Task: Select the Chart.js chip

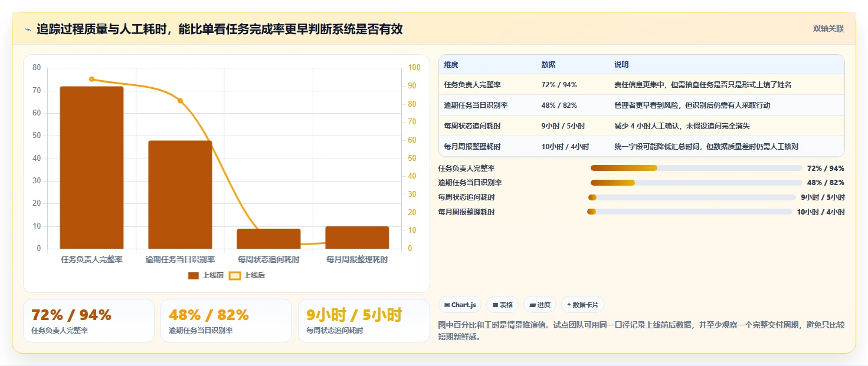Action: (460, 305)
